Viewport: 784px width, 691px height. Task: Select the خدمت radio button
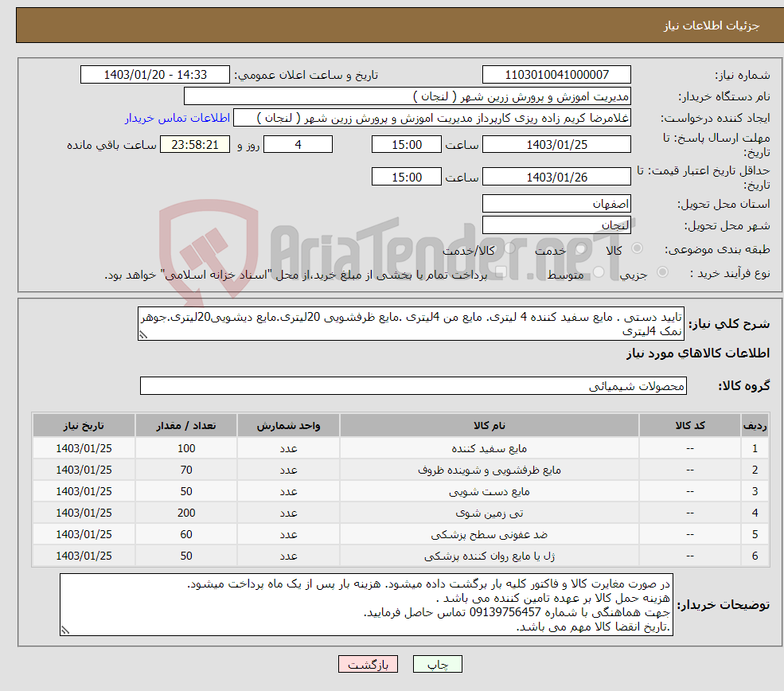pyautogui.click(x=580, y=248)
